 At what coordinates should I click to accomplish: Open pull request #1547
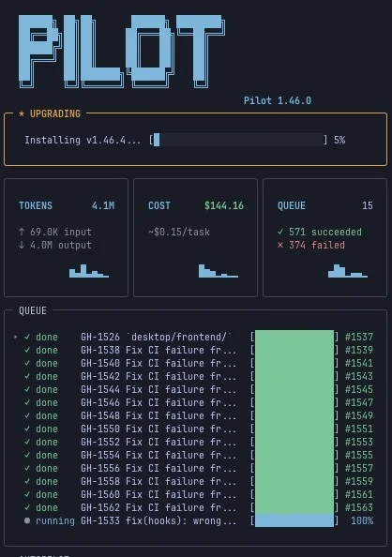[x=359, y=402]
